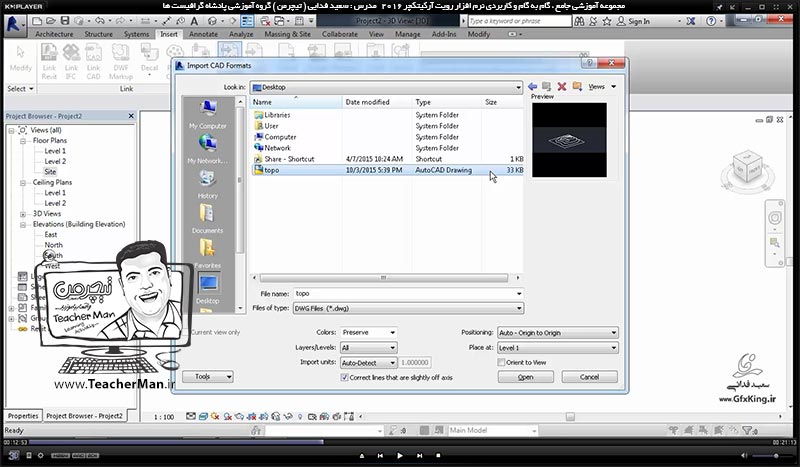Open the Look in Desktop dropdown
The image size is (800, 467).
click(386, 87)
